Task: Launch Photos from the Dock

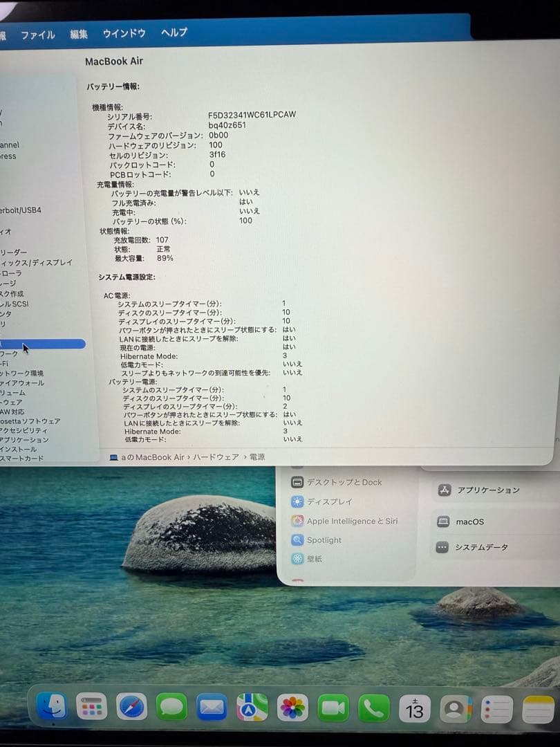Action: click(x=290, y=707)
